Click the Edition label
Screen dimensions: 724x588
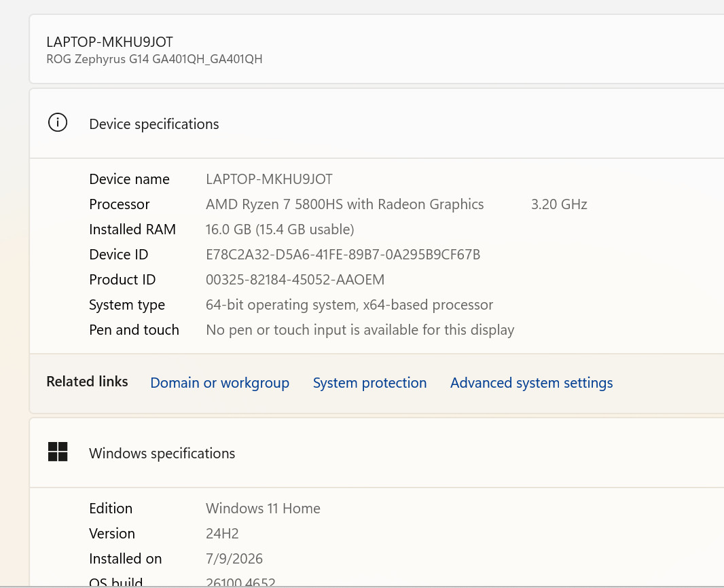pos(111,509)
